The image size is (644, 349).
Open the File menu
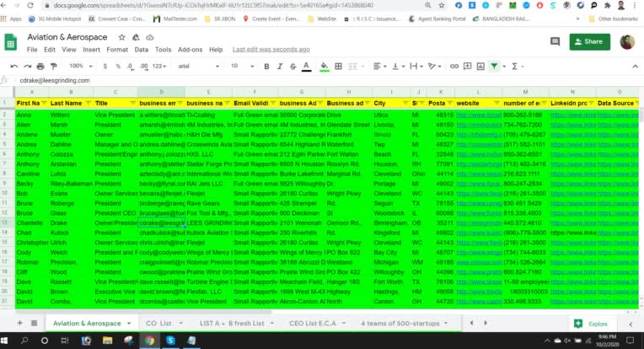32,49
